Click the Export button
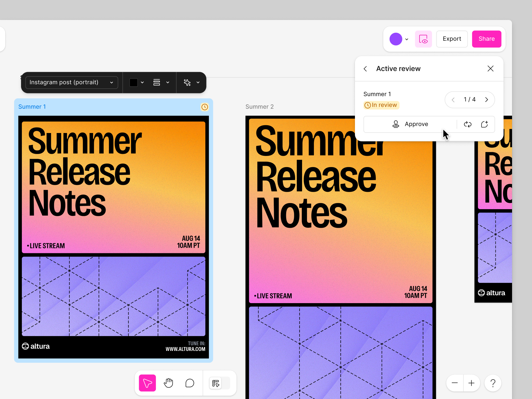This screenshot has height=399, width=532. tap(452, 39)
